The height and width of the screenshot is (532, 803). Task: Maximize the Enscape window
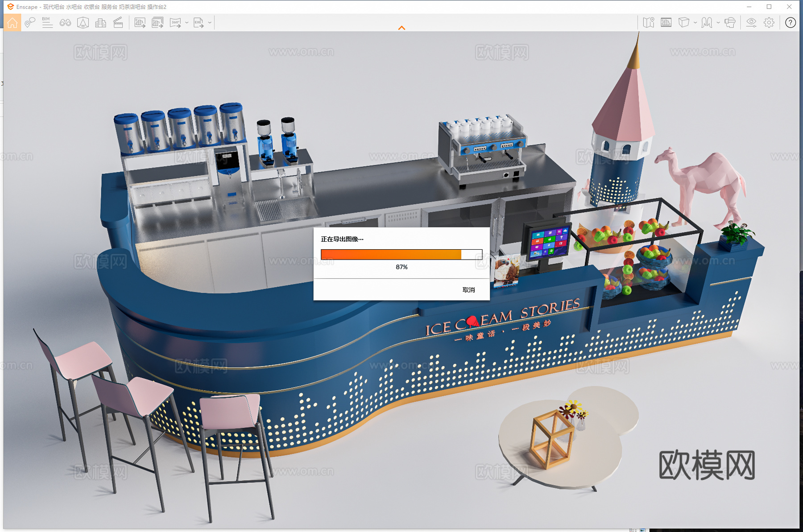point(769,7)
